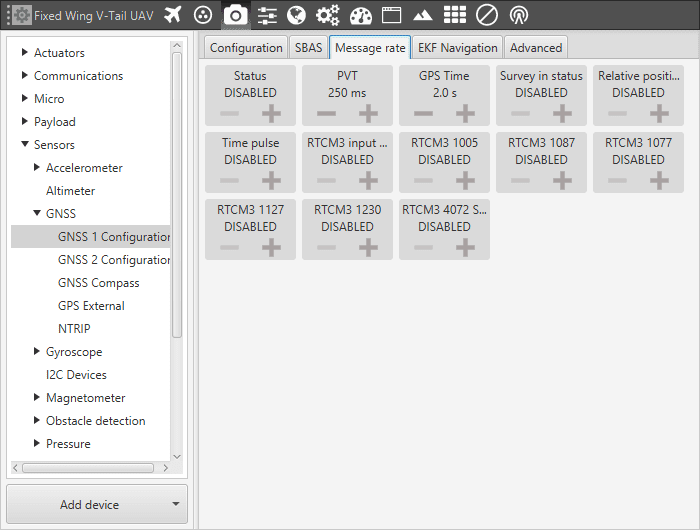Image resolution: width=700 pixels, height=530 pixels.
Task: Click the tree horizontal scroll left arrow
Action: tap(15, 467)
